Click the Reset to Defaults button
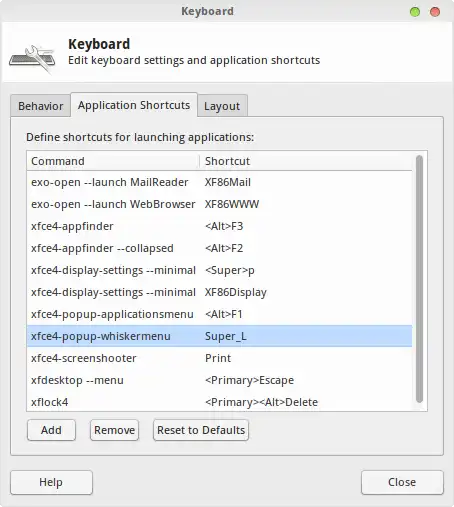This screenshot has width=454, height=507. coord(201,430)
